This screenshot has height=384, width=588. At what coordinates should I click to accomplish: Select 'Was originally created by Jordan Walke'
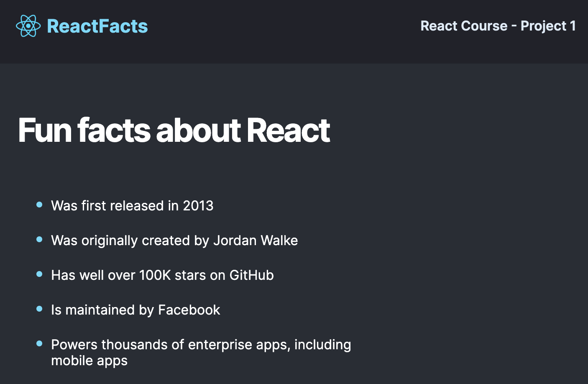174,241
